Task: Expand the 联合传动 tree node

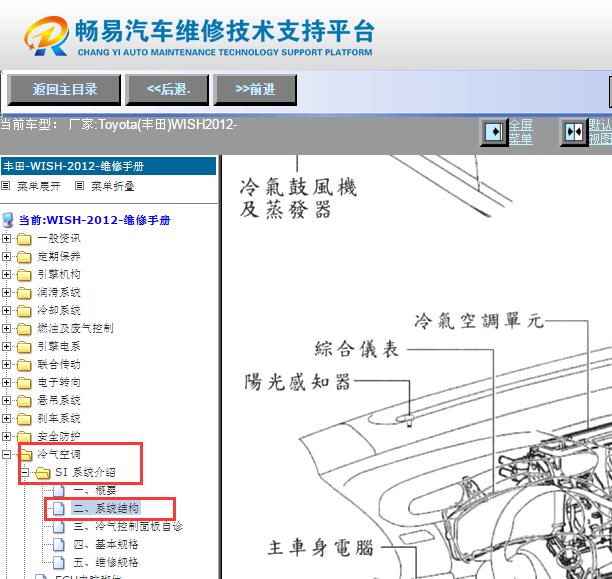Action: 6,364
